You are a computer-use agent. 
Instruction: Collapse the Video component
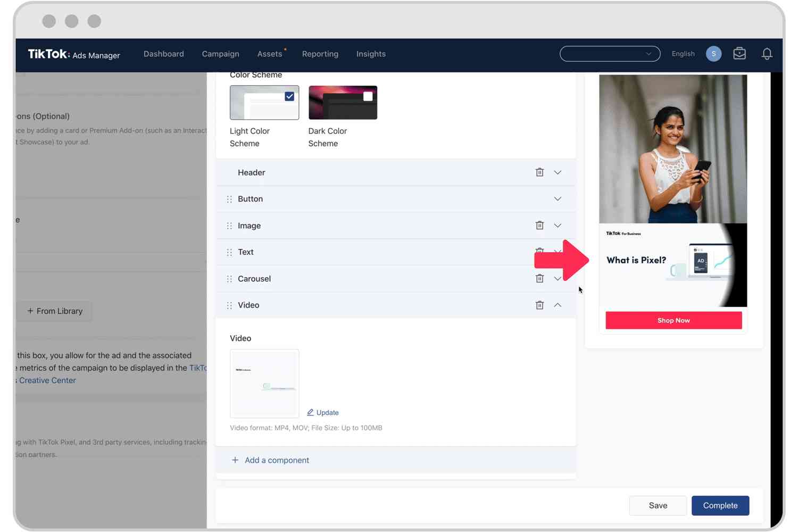(x=558, y=305)
